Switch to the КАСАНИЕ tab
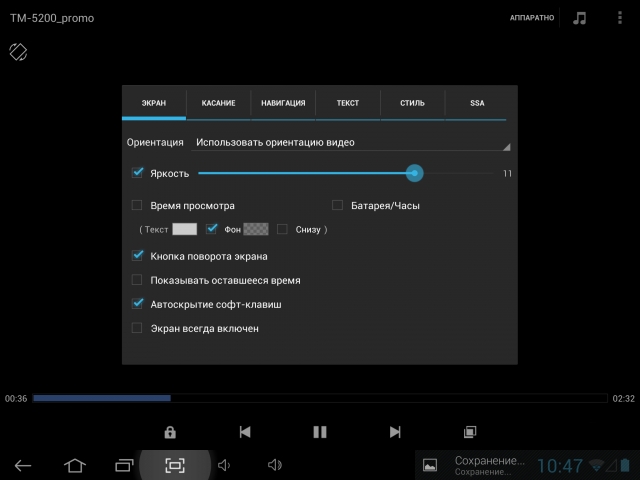 point(218,103)
